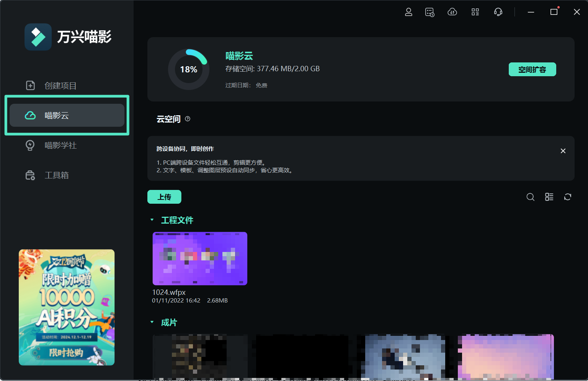
Task: Open the app layout grid icon top right
Action: coord(475,12)
